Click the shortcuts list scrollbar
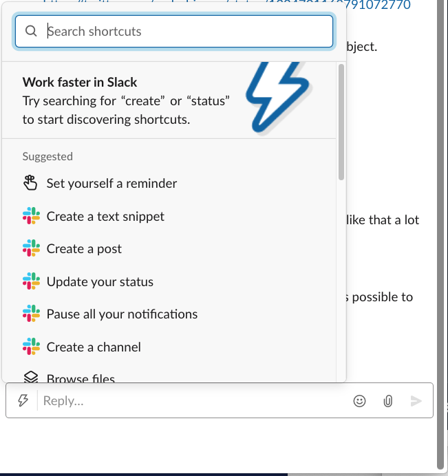 (x=341, y=122)
